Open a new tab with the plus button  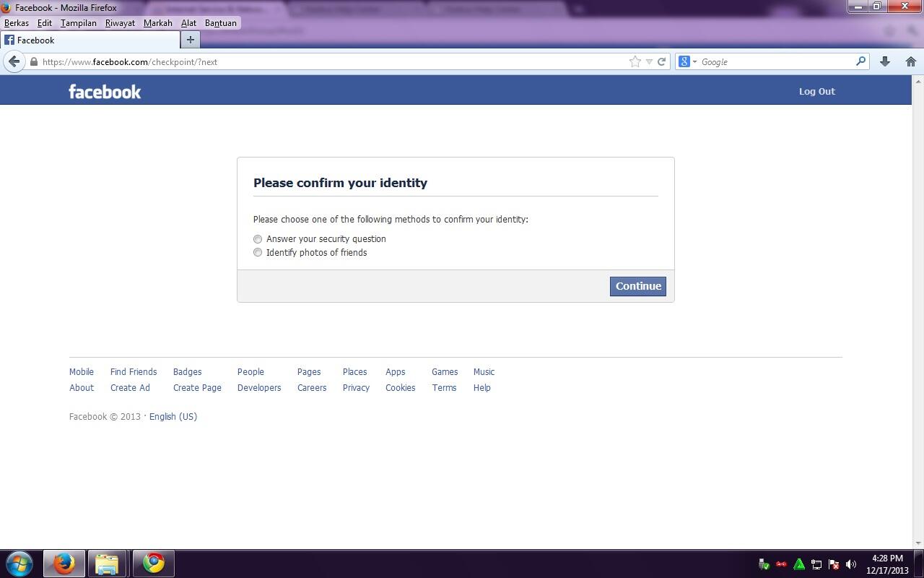tap(191, 40)
